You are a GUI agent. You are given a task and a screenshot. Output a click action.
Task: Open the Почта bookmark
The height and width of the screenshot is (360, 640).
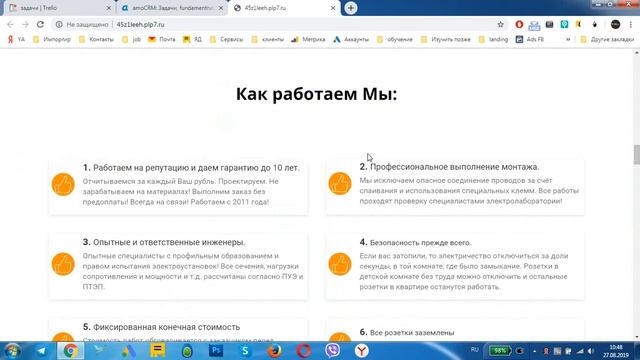pos(162,40)
